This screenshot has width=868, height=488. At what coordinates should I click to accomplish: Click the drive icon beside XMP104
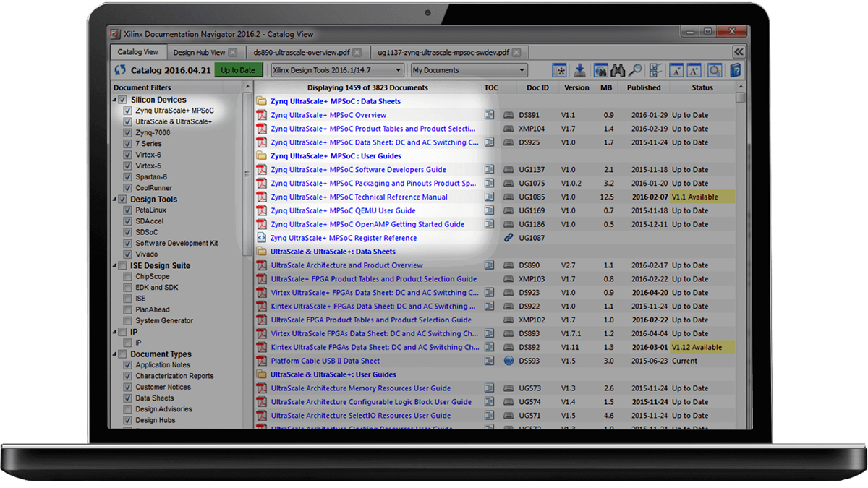point(509,129)
